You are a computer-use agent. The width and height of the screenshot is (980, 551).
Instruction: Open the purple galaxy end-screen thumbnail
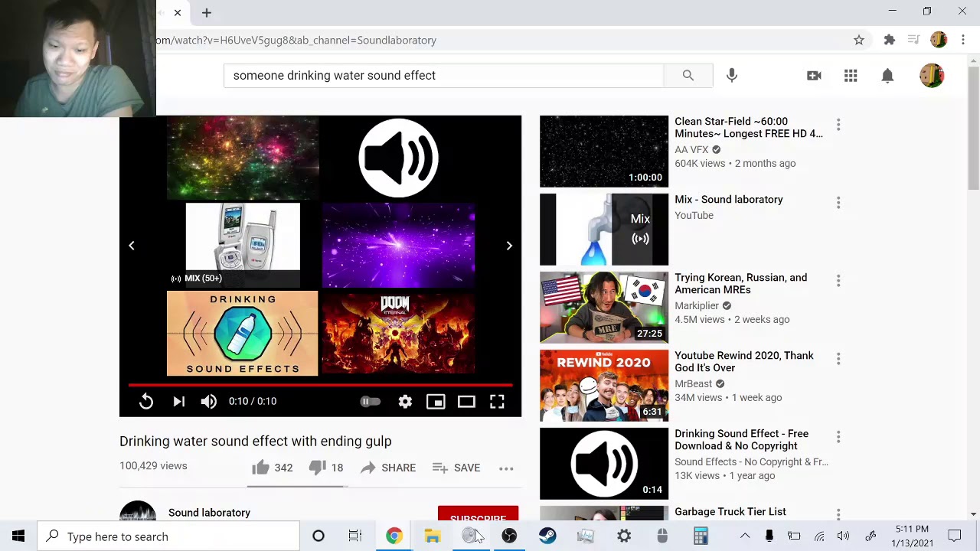(398, 245)
